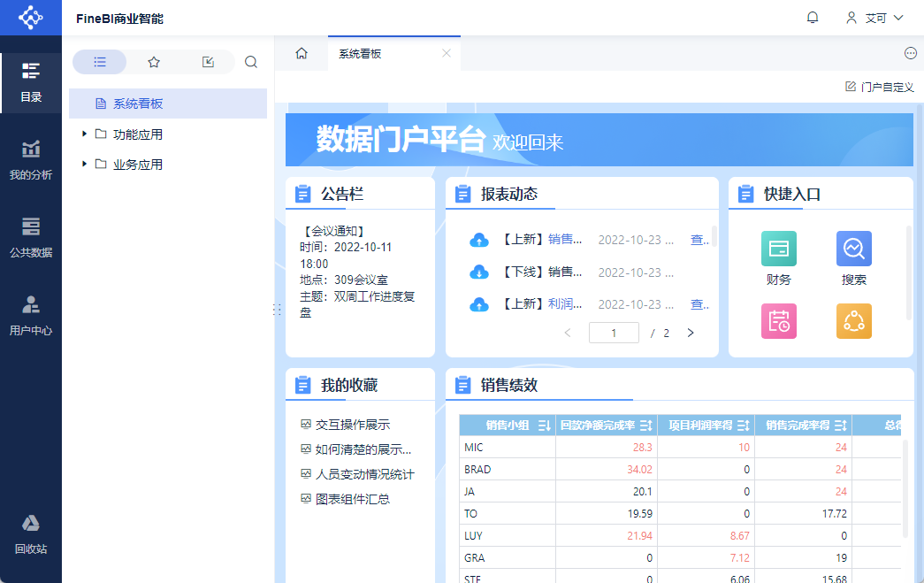Image resolution: width=924 pixels, height=583 pixels.
Task: Open the 艾可 user dropdown
Action: [x=874, y=18]
